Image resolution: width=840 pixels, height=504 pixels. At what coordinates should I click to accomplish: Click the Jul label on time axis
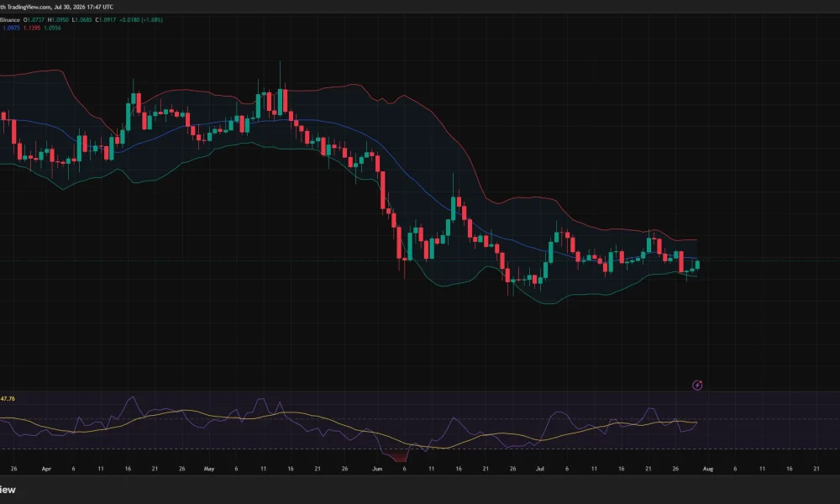[540, 469]
